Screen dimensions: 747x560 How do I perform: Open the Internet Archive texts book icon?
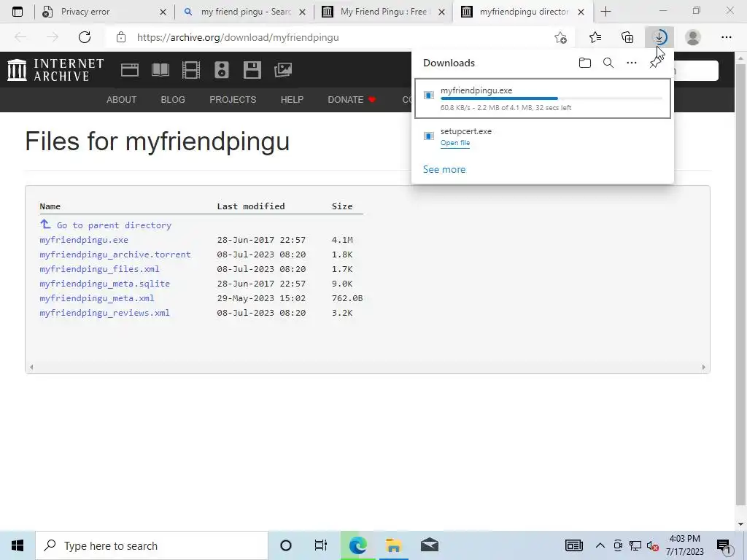tap(160, 70)
